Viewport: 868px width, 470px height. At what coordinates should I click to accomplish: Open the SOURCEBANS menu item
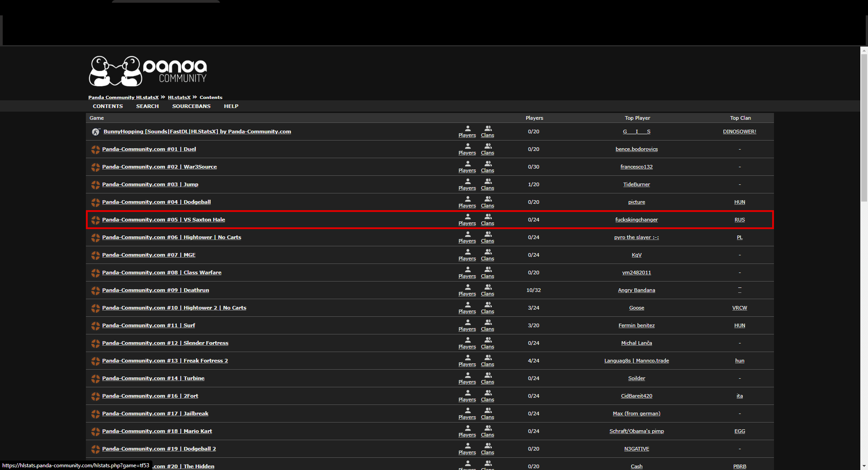191,106
